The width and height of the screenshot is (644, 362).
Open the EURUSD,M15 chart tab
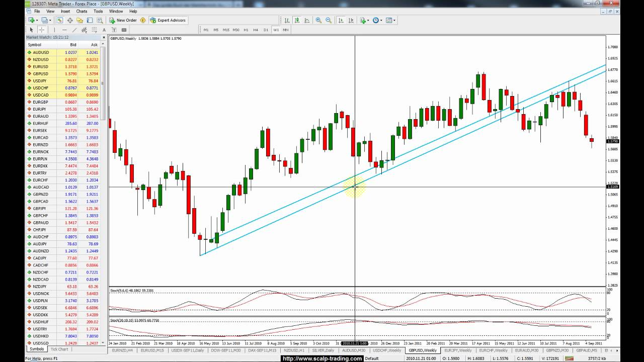pos(152,350)
